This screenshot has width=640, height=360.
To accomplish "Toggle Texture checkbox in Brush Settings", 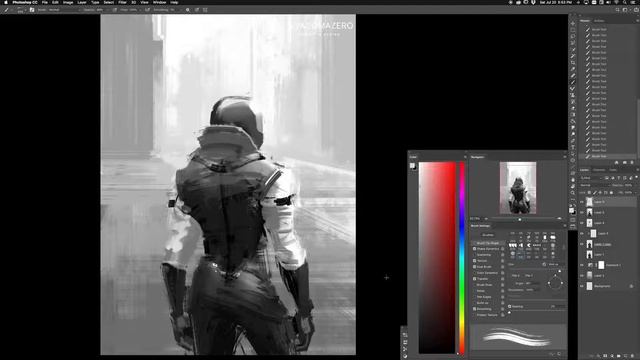I will click(474, 261).
